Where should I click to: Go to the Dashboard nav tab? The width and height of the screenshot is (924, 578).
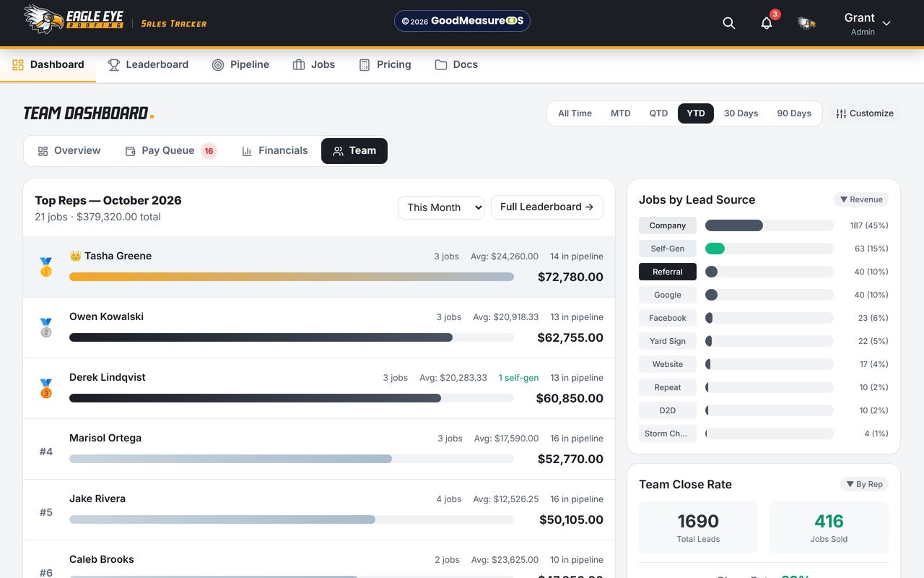pyautogui.click(x=48, y=65)
